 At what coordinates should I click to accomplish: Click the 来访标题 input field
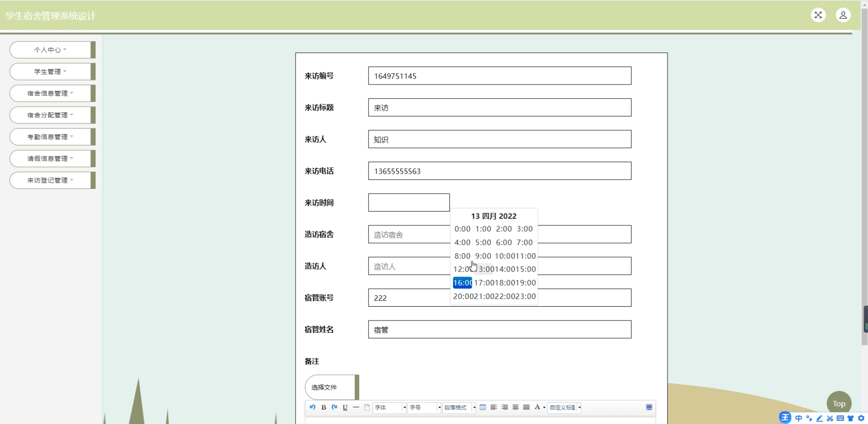pyautogui.click(x=499, y=108)
